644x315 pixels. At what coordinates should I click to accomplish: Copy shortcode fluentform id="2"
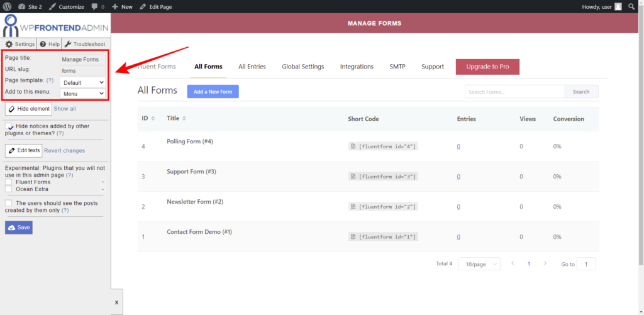(383, 207)
